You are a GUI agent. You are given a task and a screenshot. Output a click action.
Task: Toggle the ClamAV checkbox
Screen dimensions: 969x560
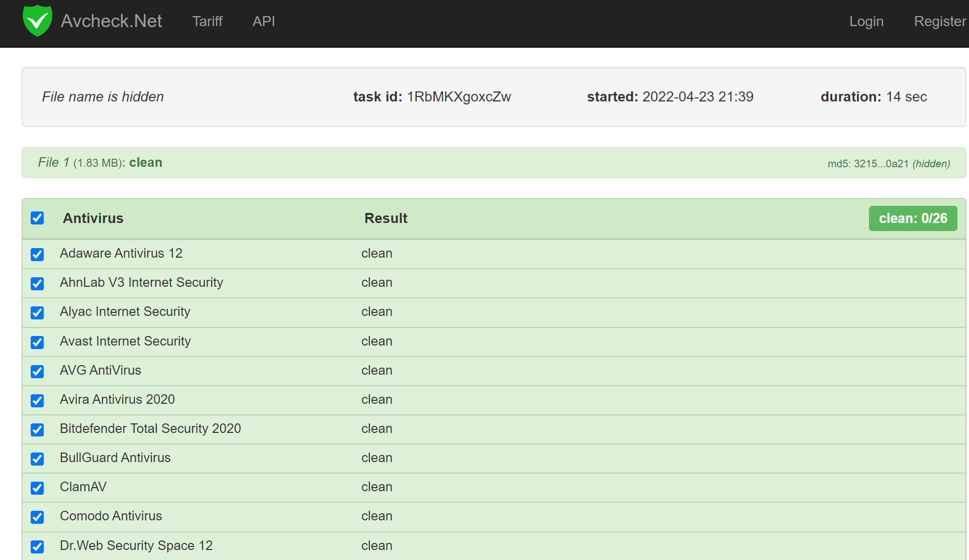[x=37, y=488]
